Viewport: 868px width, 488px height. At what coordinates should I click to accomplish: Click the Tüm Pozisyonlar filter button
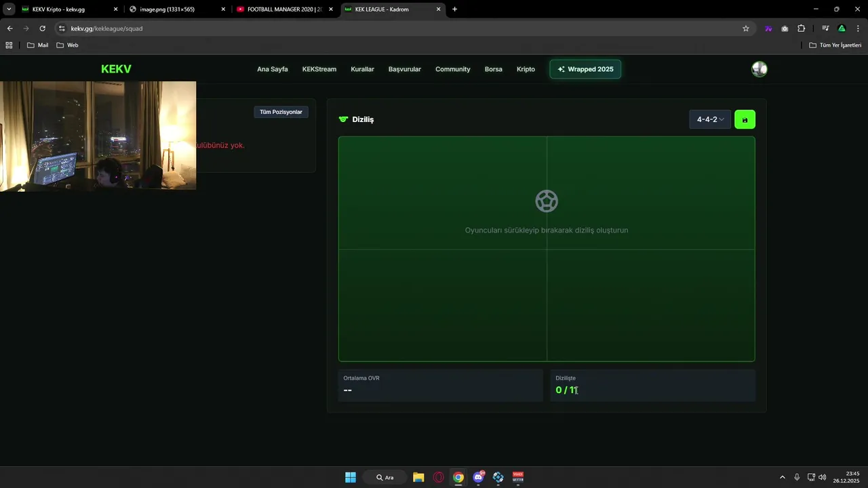tap(281, 112)
